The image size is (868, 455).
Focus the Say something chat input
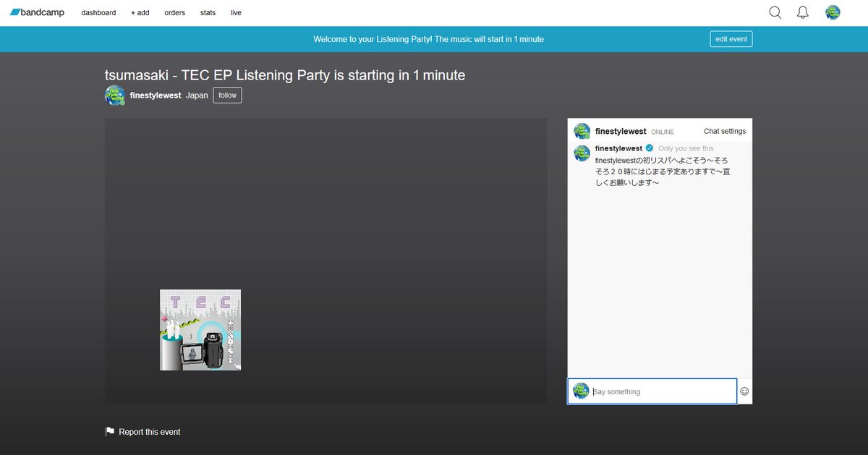(x=652, y=391)
